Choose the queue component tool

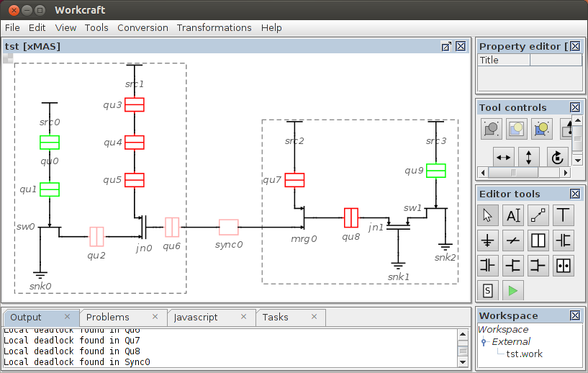tap(538, 240)
